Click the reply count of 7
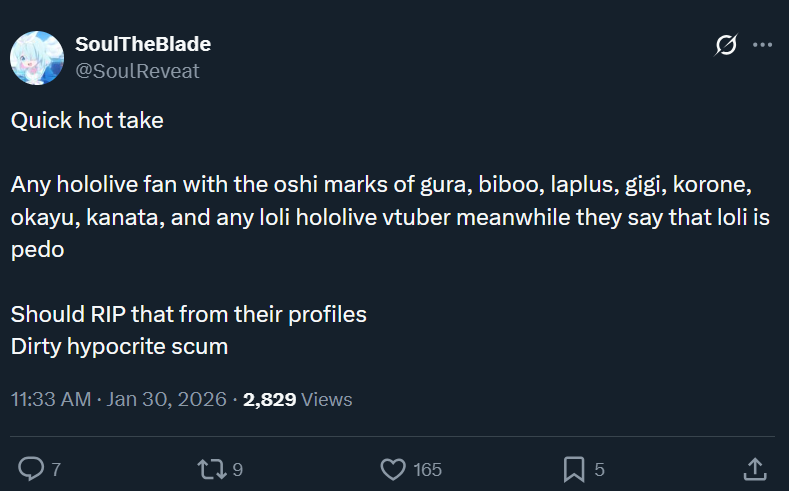 (x=56, y=469)
